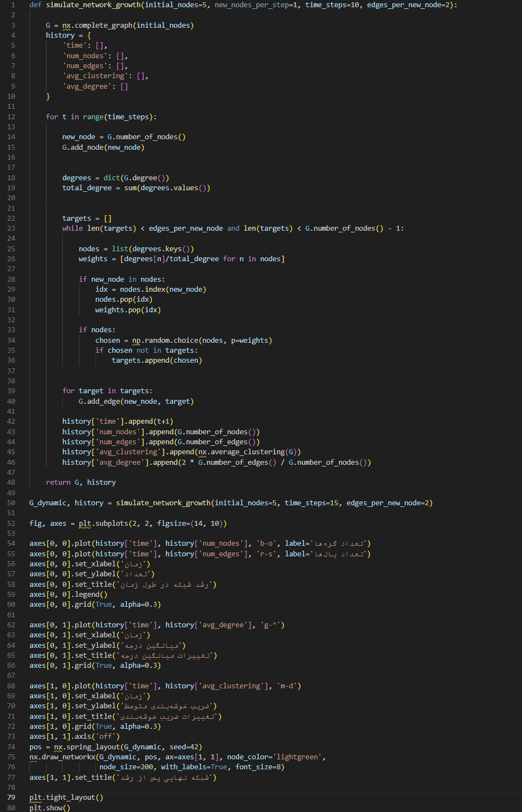Click 'weights.pop(idx)' statement
The height and width of the screenshot is (812, 522).
(128, 310)
